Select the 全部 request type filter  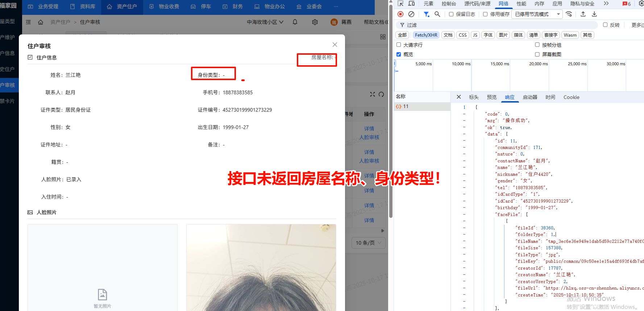pos(402,35)
